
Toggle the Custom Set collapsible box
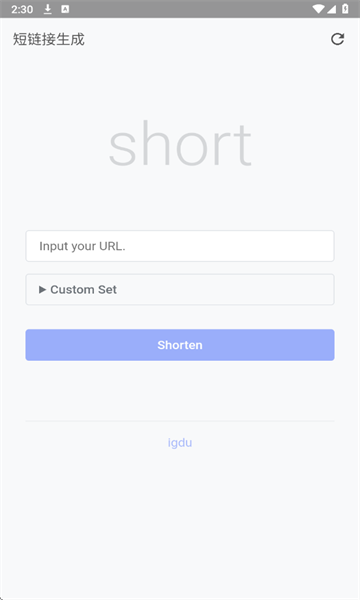point(180,289)
